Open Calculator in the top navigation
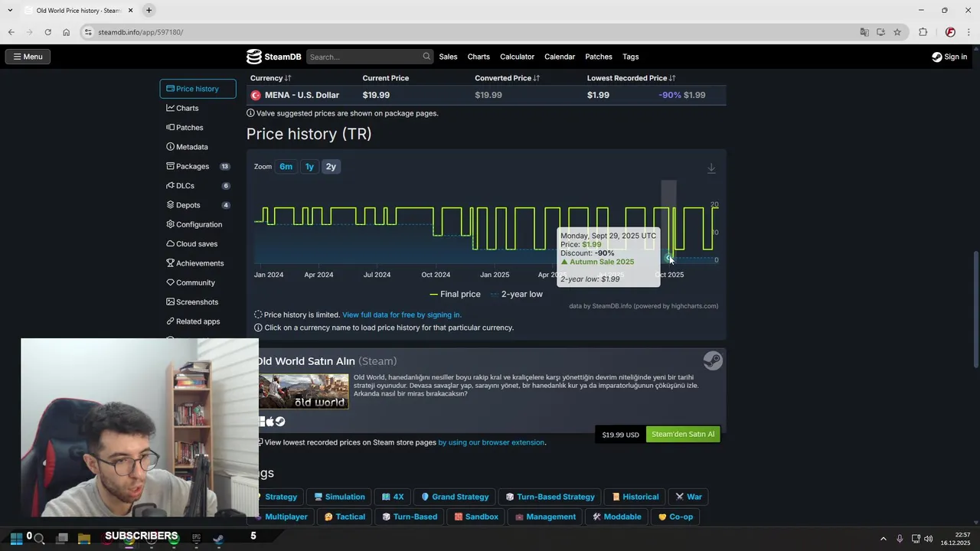Screen dimensions: 980x551 coord(517,57)
